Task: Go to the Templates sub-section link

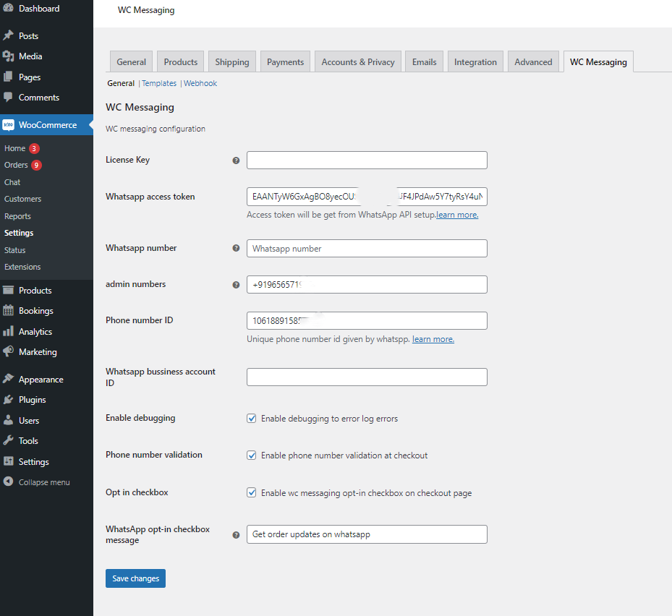Action: pos(159,83)
